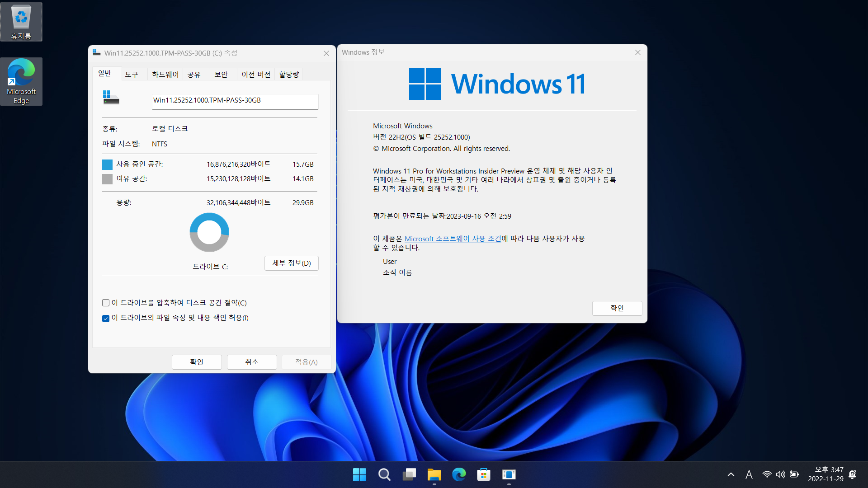Click the 15,230,128,128바이트 free space value
Image resolution: width=868 pixels, height=488 pixels.
click(239, 179)
